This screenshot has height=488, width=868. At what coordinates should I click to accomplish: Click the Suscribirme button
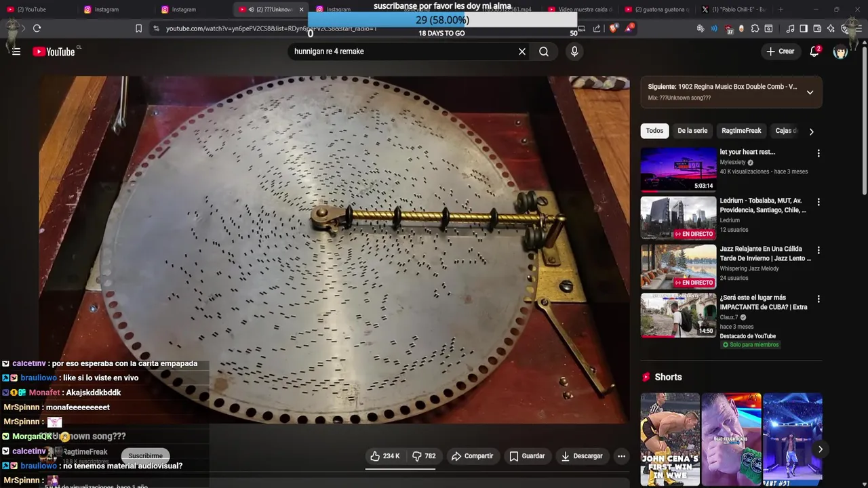tap(145, 455)
